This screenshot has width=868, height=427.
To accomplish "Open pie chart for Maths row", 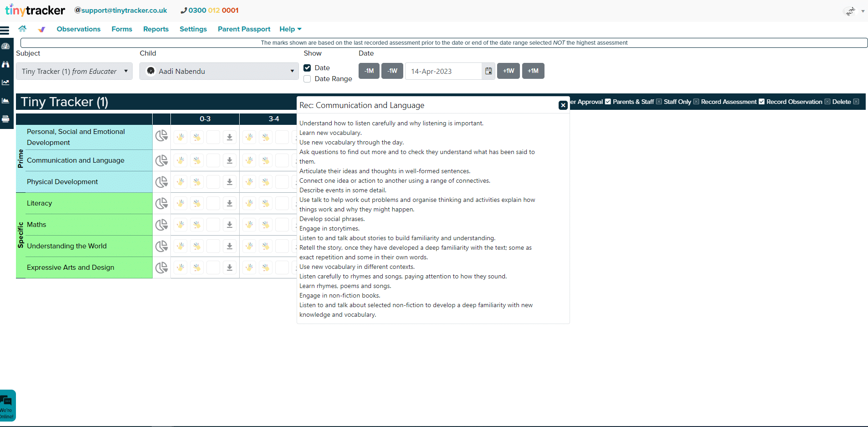I will 161,225.
